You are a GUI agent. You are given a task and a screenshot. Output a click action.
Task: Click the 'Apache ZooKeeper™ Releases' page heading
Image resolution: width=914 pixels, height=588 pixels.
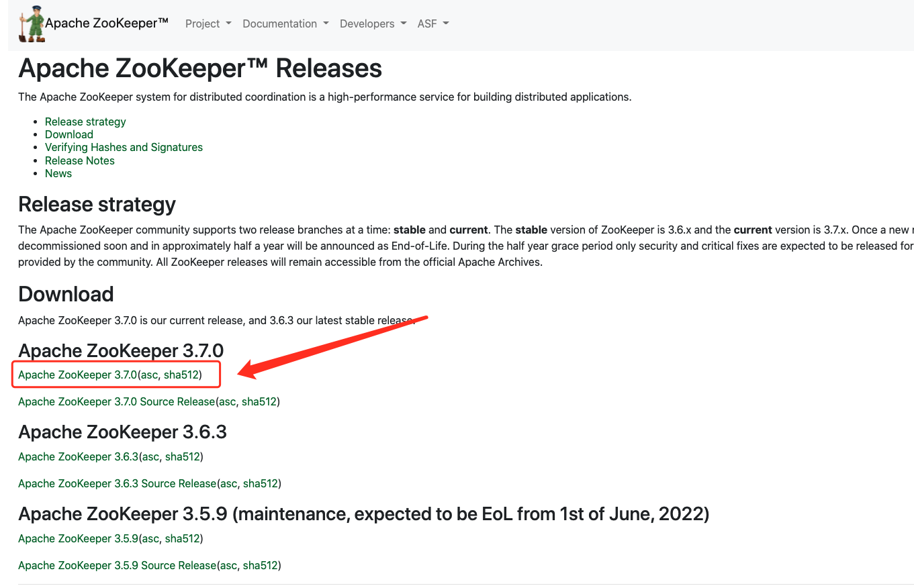[x=200, y=68]
